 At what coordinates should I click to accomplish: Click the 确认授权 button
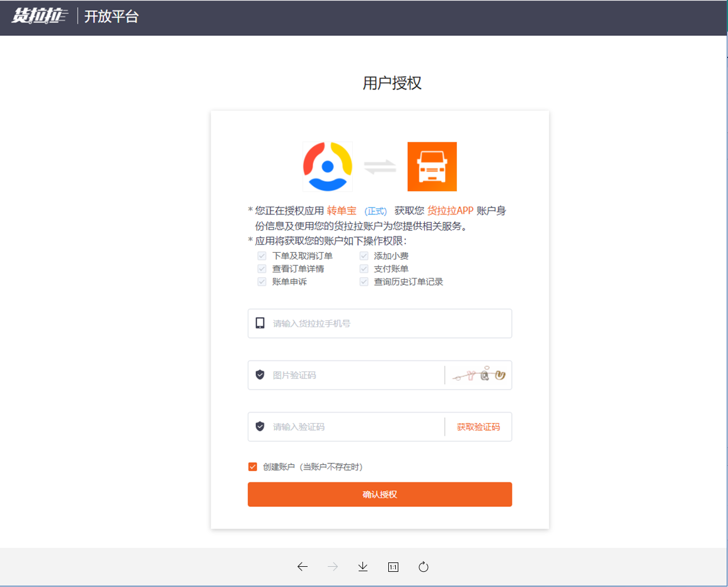(380, 494)
